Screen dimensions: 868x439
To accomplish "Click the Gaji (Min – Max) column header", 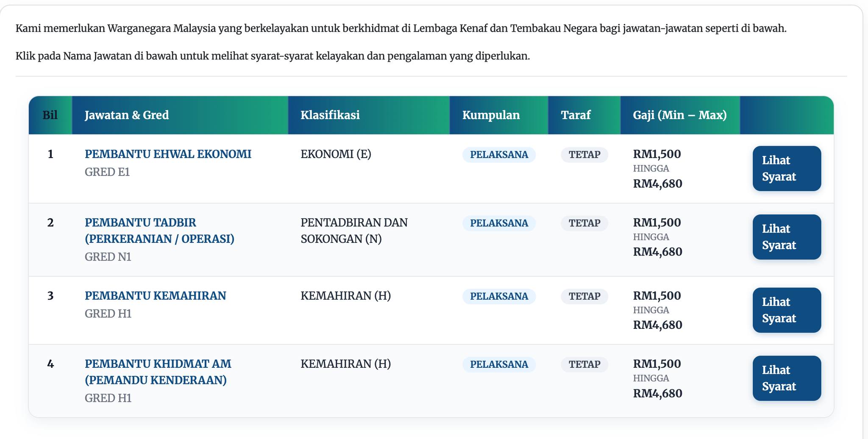I will point(679,115).
